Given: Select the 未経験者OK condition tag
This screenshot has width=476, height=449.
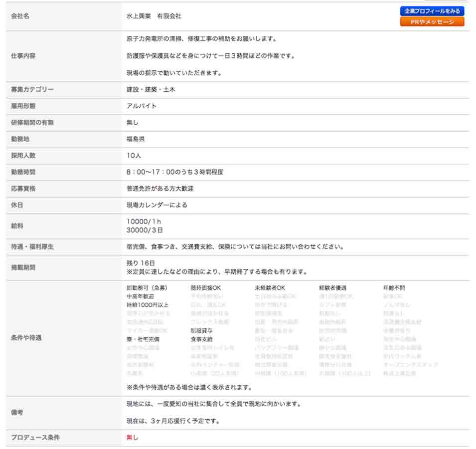Looking at the screenshot, I should pyautogui.click(x=270, y=288).
